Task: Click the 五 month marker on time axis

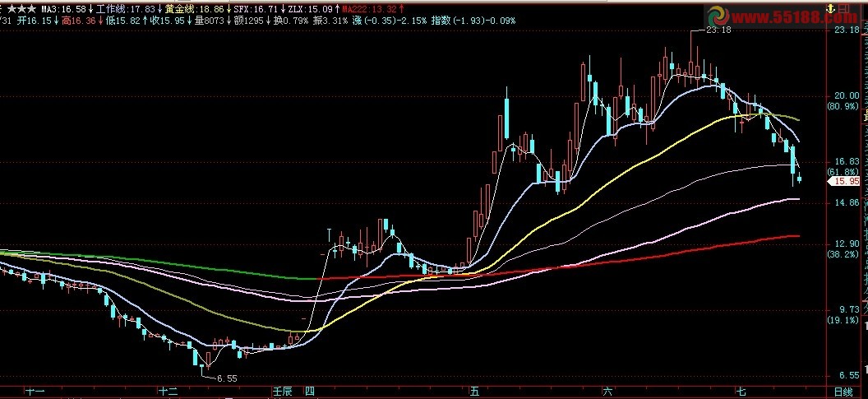Action: pyautogui.click(x=475, y=392)
